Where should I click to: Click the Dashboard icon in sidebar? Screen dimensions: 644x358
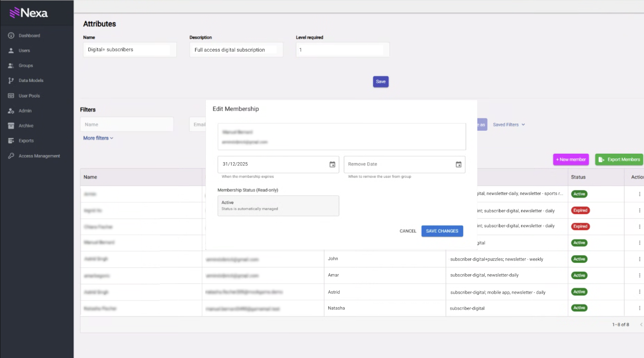point(11,35)
